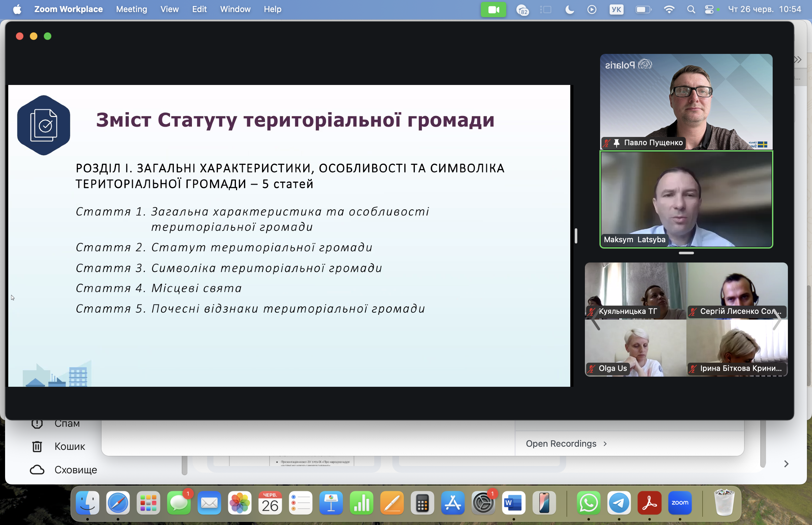Open the battery status menu
Image resolution: width=812 pixels, height=525 pixels.
[644, 10]
